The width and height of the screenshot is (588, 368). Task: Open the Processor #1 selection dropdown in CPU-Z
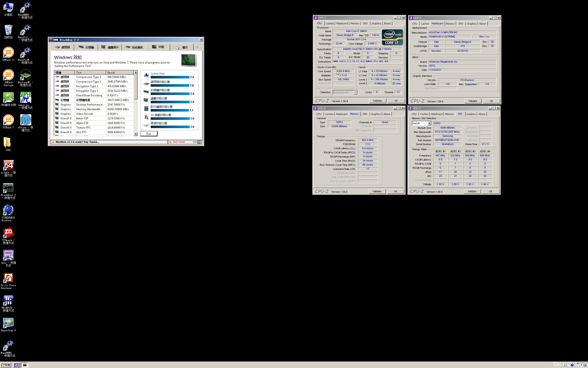(x=345, y=92)
